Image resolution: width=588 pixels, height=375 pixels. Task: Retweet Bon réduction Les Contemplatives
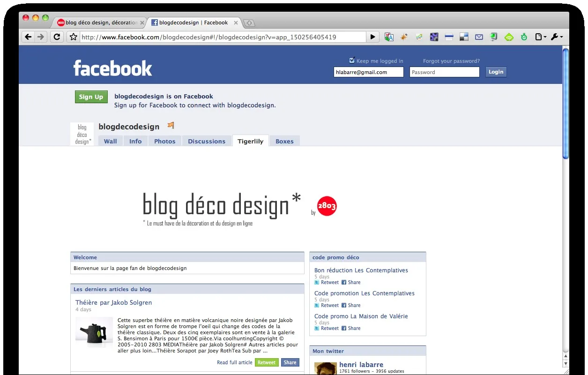pyautogui.click(x=327, y=282)
